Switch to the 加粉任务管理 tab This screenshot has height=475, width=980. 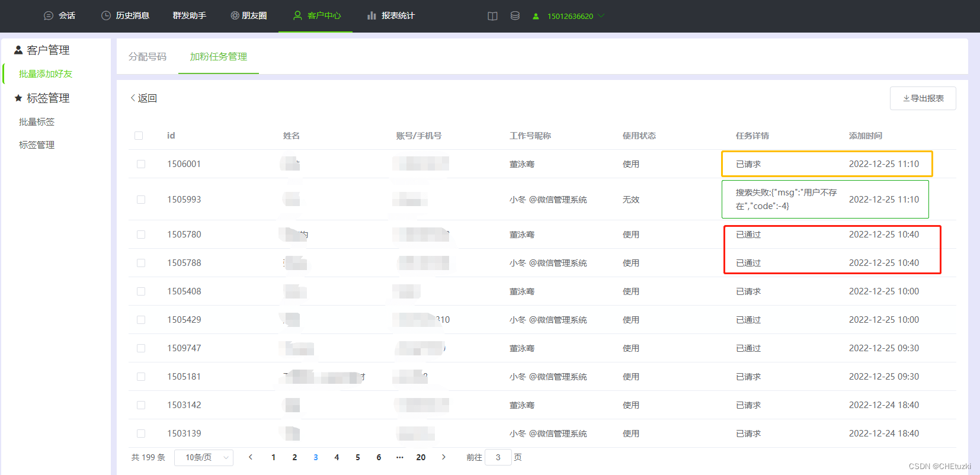point(219,57)
